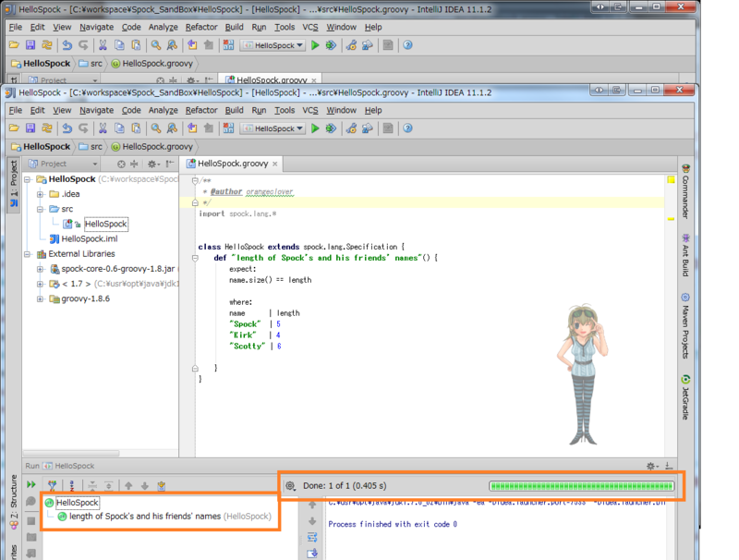Screen dimensions: 739x560
Task: Toggle the Structure tool window side tab
Action: pos(13,497)
